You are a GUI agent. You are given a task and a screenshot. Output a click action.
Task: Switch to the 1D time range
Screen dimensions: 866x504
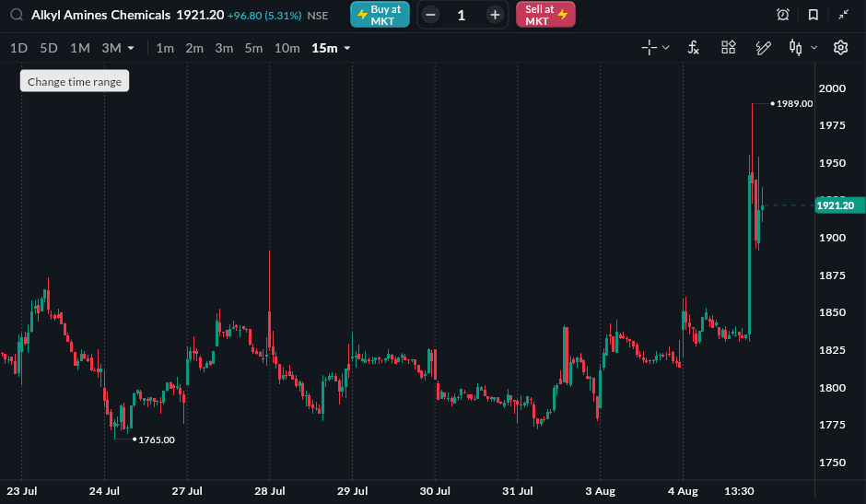tap(18, 48)
